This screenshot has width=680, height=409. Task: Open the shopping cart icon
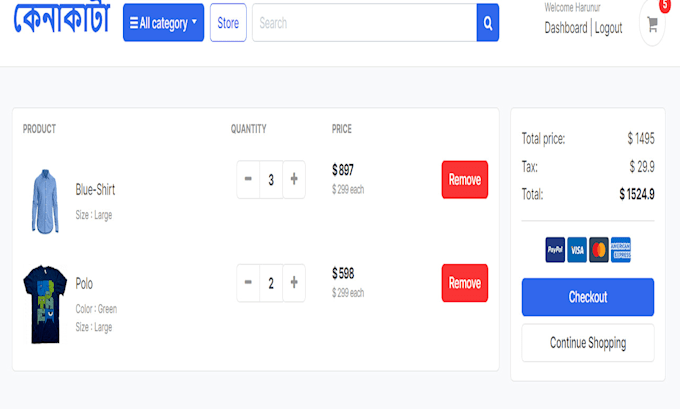pos(652,24)
